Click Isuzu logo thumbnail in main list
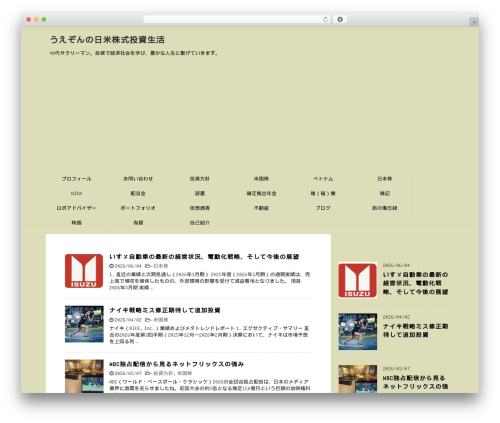 [84, 271]
